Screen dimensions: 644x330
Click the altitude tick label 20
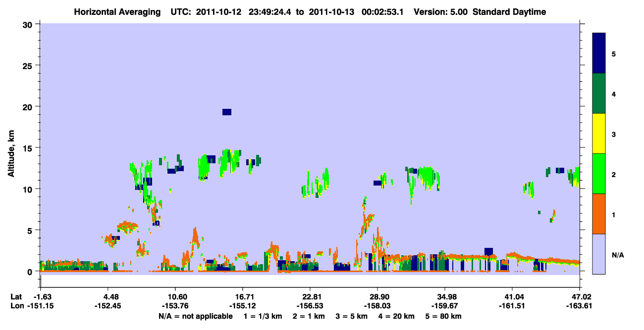coord(29,106)
